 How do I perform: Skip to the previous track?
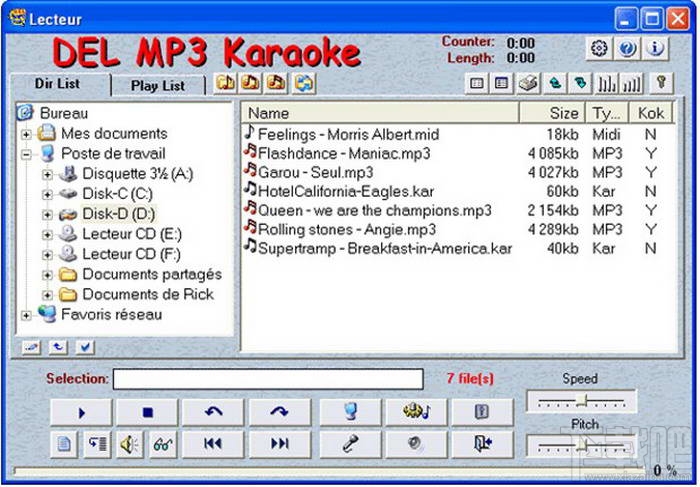tap(213, 444)
